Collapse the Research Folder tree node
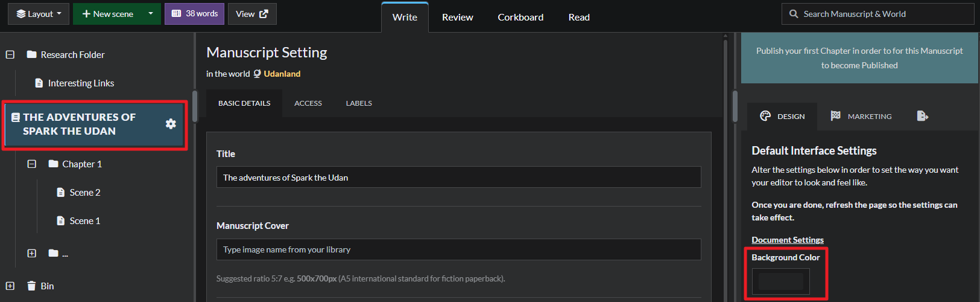 coord(10,54)
